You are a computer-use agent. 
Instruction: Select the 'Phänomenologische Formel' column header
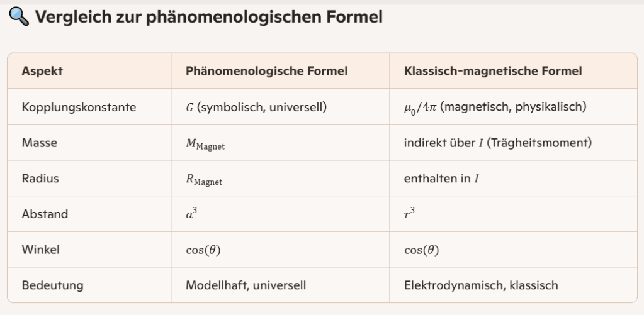[x=266, y=71]
